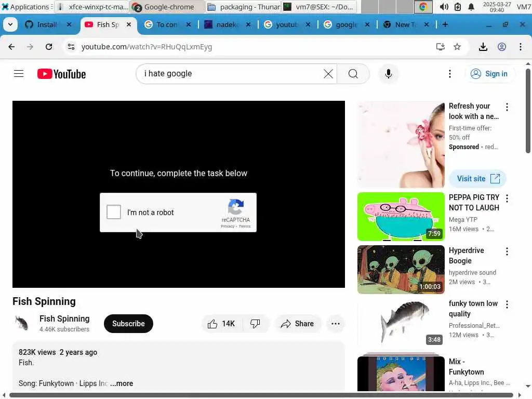This screenshot has height=399, width=532.
Task: Open menu for Hyperdrive Boogie video
Action: tap(507, 251)
